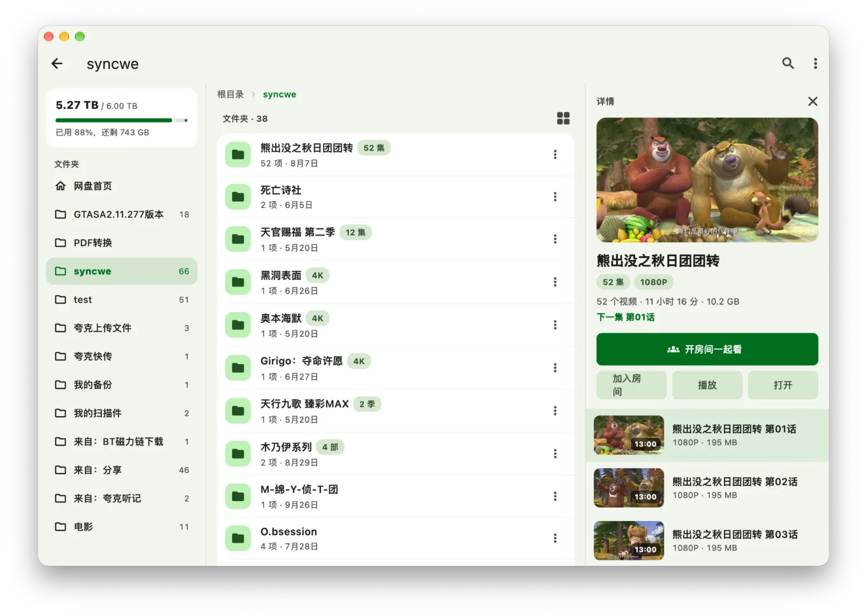This screenshot has width=867, height=616.
Task: Open 熊出没之秋日团团转 folder row
Action: 396,155
